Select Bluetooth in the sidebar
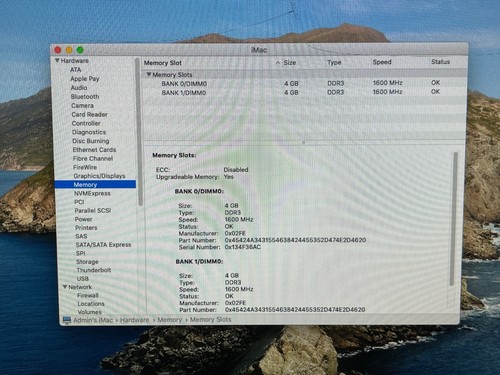The height and width of the screenshot is (375, 500). [x=85, y=97]
